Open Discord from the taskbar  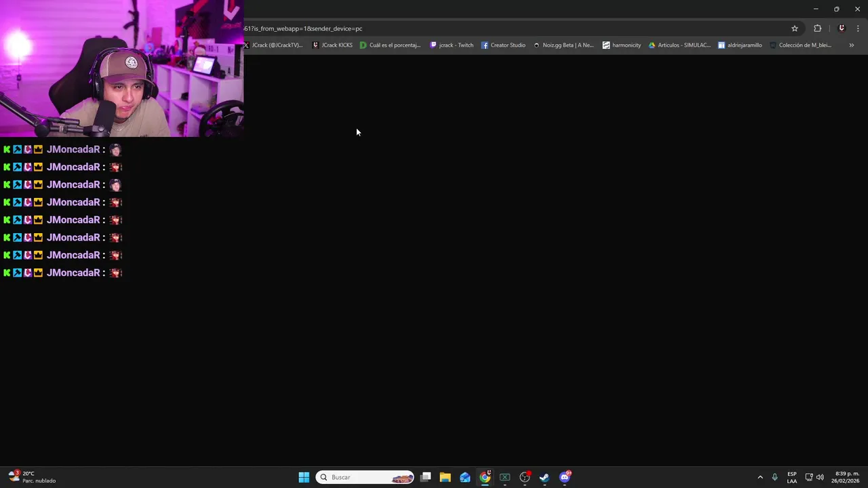(565, 477)
